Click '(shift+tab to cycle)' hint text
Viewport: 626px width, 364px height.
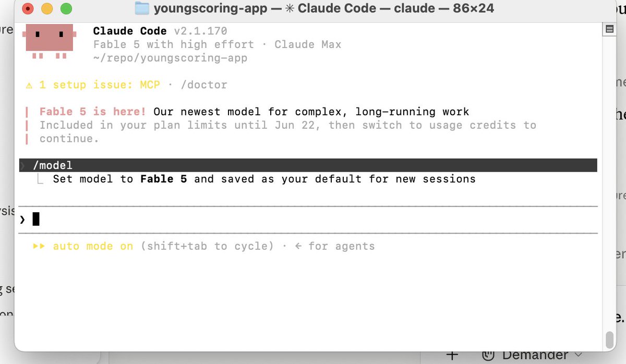(207, 246)
